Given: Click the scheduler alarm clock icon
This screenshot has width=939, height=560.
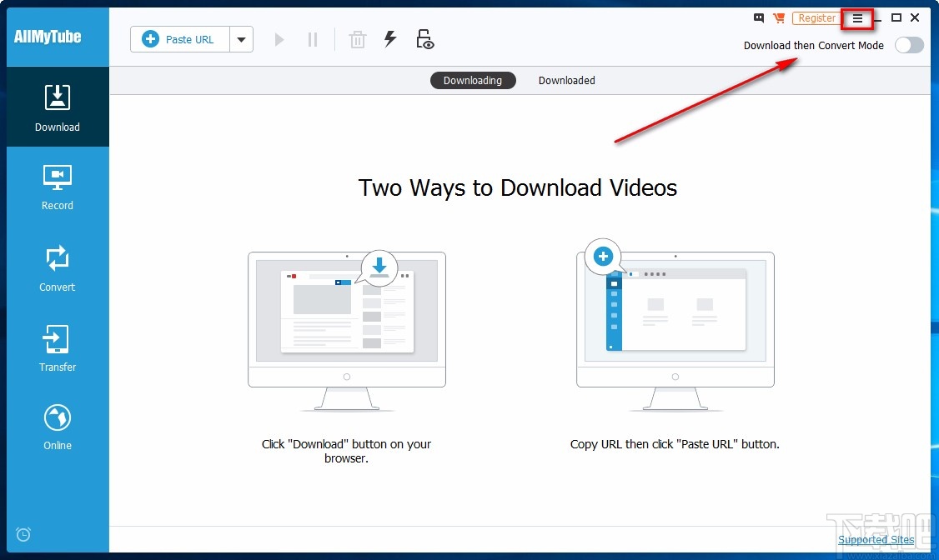Looking at the screenshot, I should point(23,534).
